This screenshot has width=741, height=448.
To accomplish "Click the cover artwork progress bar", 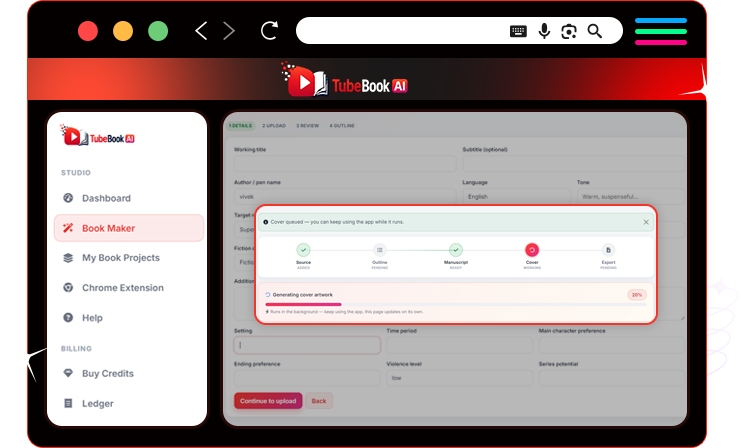I will click(x=456, y=305).
